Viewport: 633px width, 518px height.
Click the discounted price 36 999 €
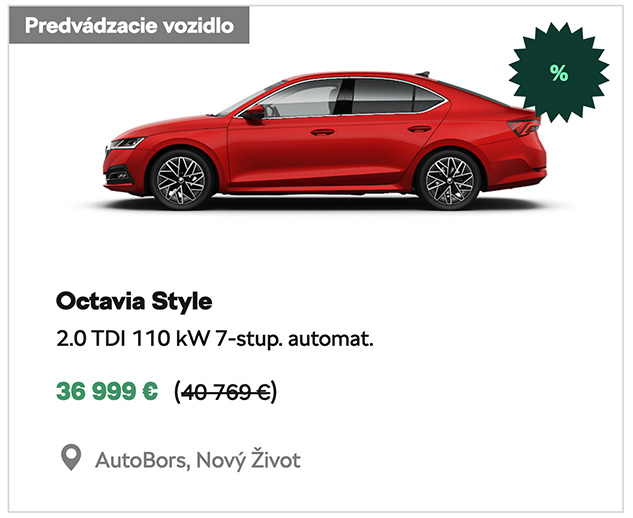[x=107, y=391]
